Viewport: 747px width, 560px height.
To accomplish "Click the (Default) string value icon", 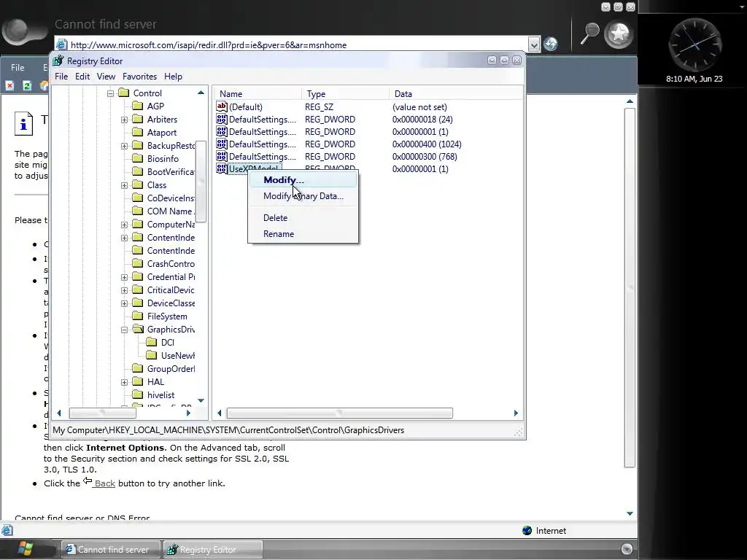I will (222, 106).
